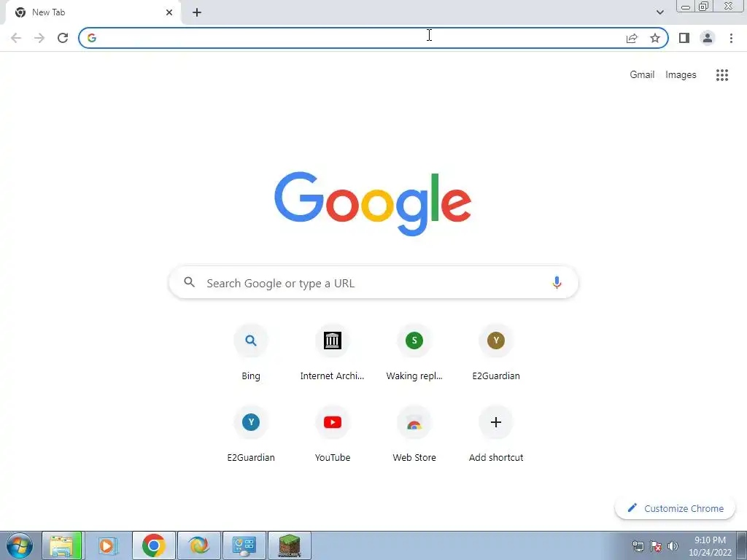Click the Google logo
Screen dimensions: 747x560
[x=373, y=204]
